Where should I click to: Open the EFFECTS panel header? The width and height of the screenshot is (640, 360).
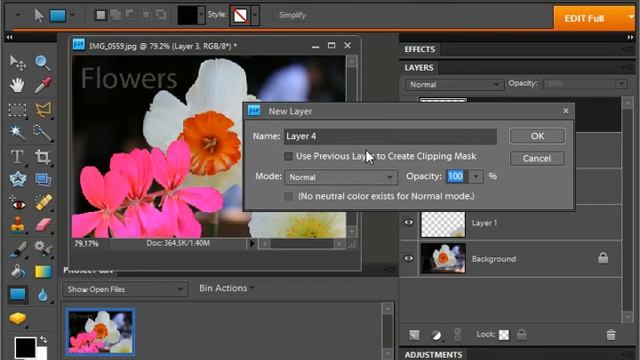click(420, 49)
